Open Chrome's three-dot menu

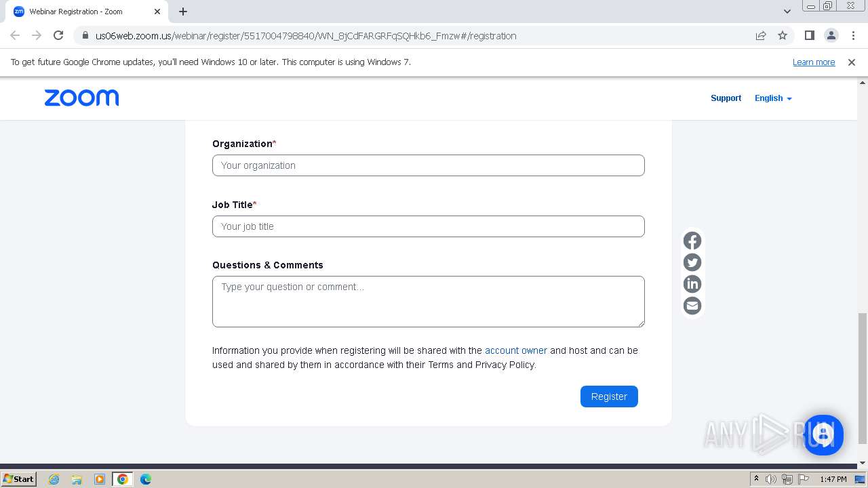click(852, 35)
